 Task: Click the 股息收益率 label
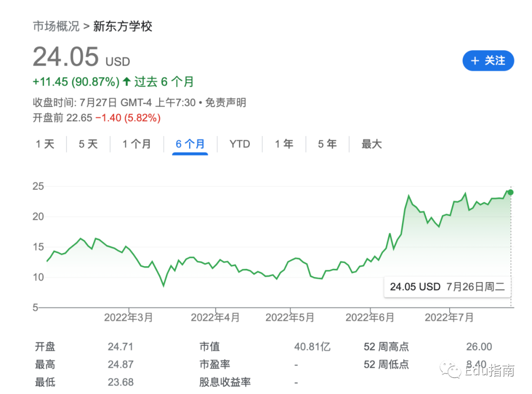(225, 382)
